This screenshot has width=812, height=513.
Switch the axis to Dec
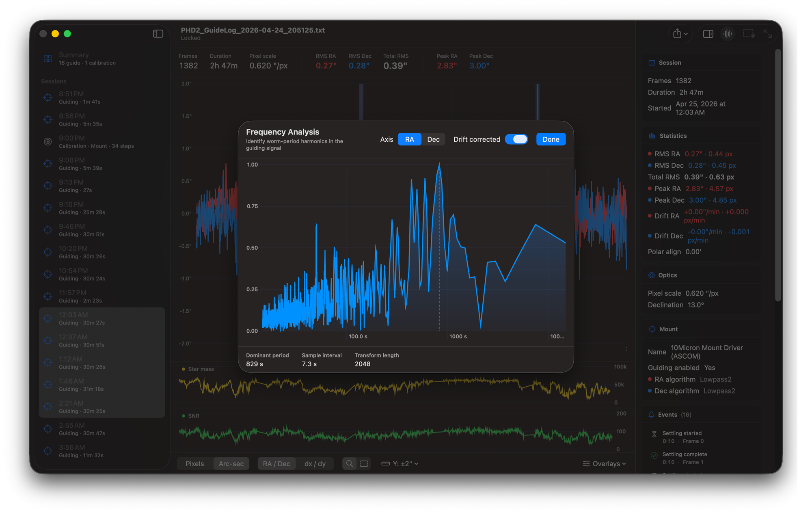[x=433, y=139]
